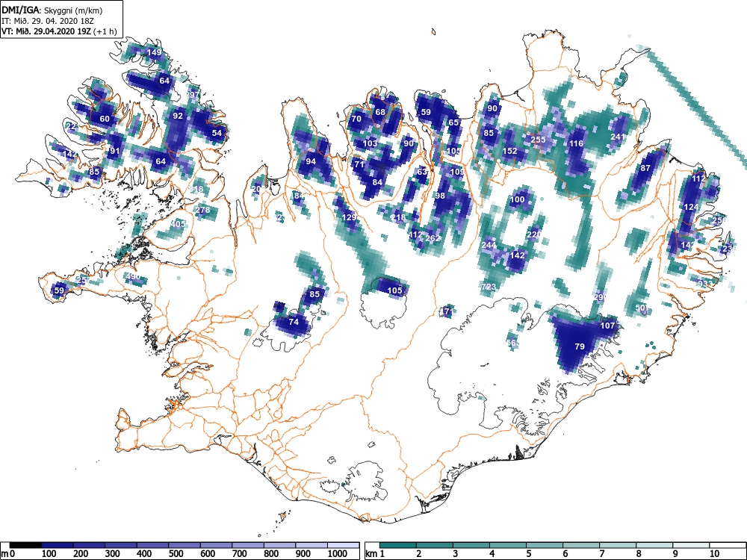Screen dimensions: 747x560
Task: Click the map value '74' near the glacier
Action: [294, 322]
